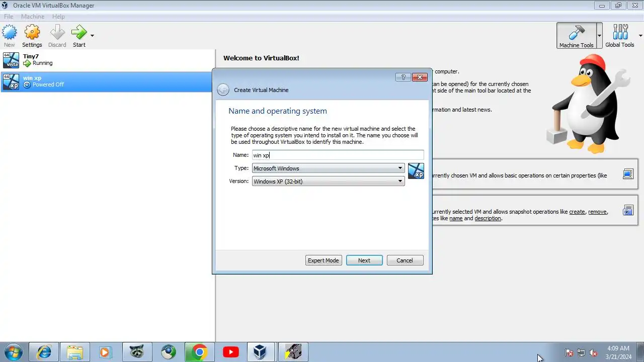644x362 pixels.
Task: Open the media player taskbar icon
Action: 105,352
